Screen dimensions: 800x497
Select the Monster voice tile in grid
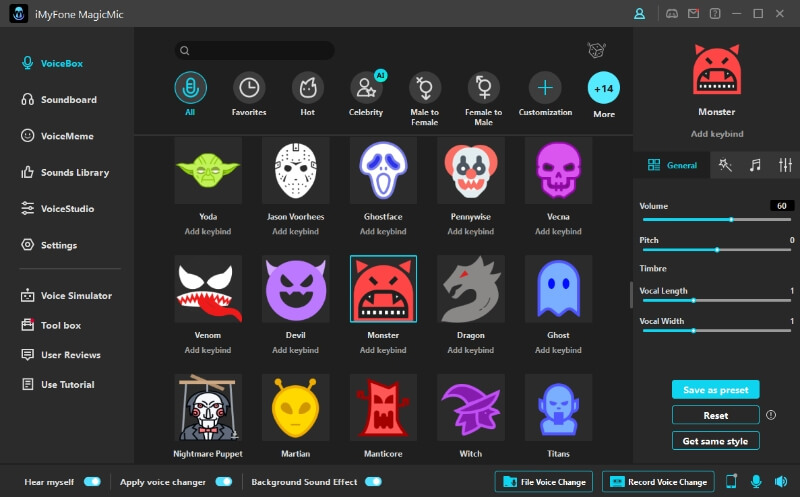383,289
